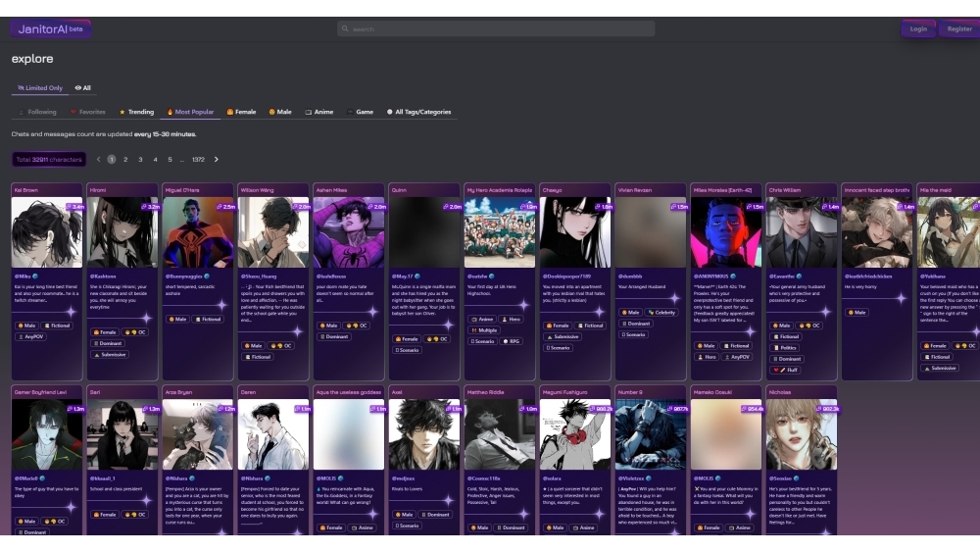The width and height of the screenshot is (980, 552).
Task: Click the search magnifier icon
Action: (x=345, y=29)
